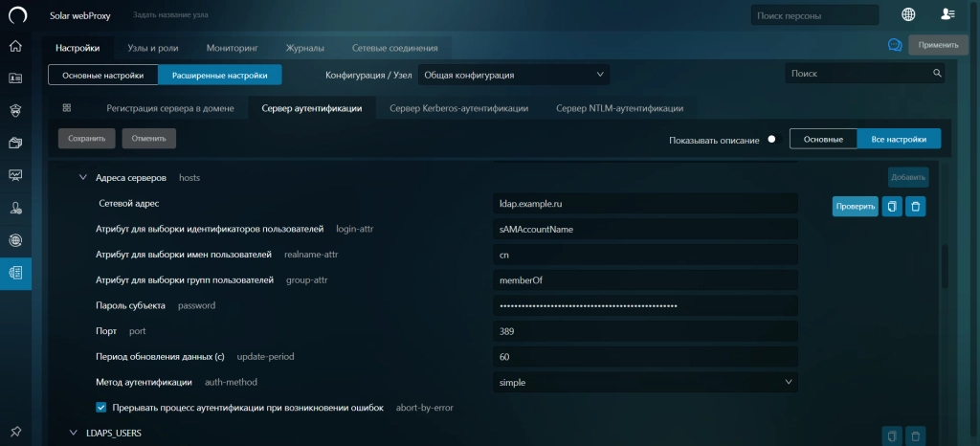Screen dimensions: 980x446
Task: Click the Применить button
Action: tap(938, 45)
